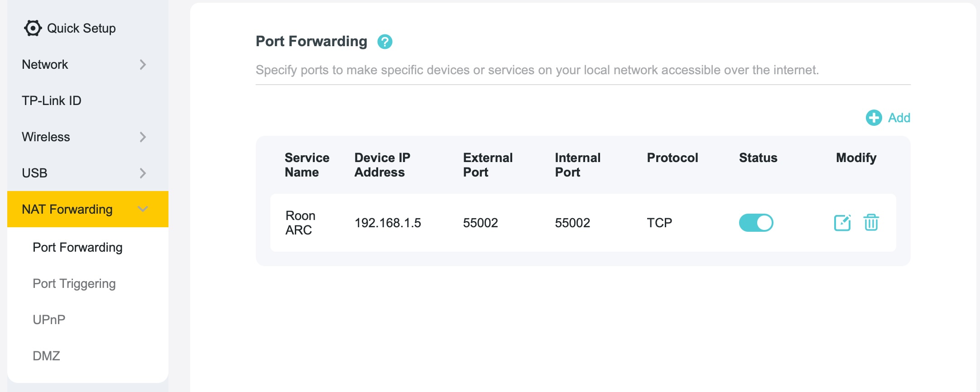
Task: Select Port Forwarding in the sidebar
Action: (77, 247)
